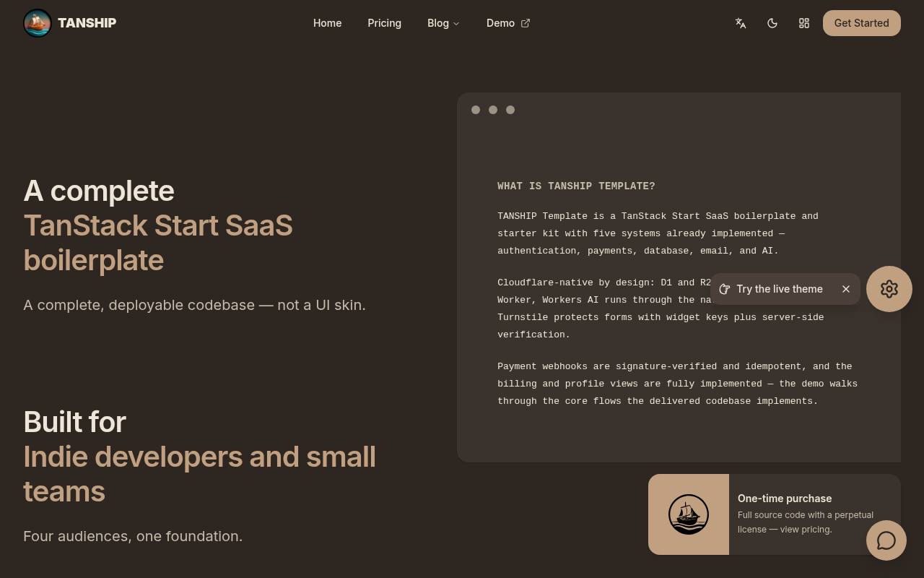Screen dimensions: 924x578
Task: Open the Demo external link
Action: coord(508,23)
